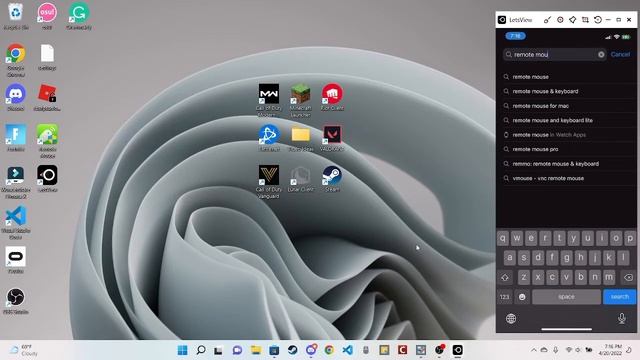Open Steam from the taskbar
Image resolution: width=640 pixels, height=360 pixels.
pyautogui.click(x=293, y=350)
